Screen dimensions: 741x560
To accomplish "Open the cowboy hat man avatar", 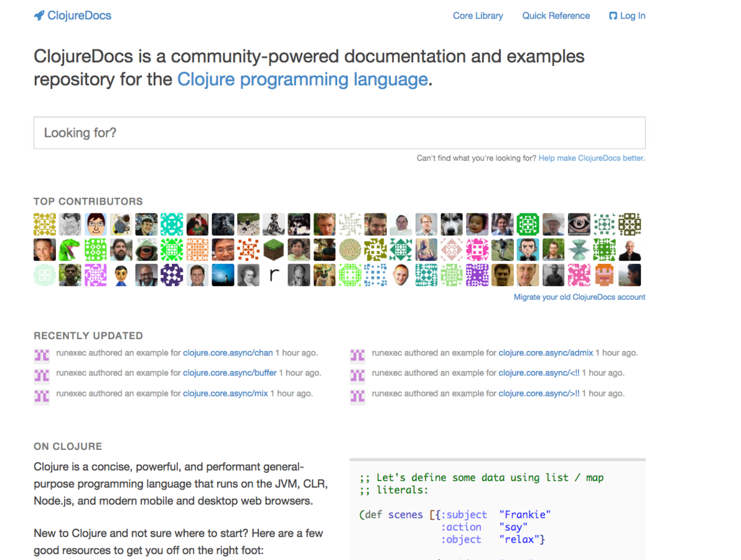I will click(553, 224).
